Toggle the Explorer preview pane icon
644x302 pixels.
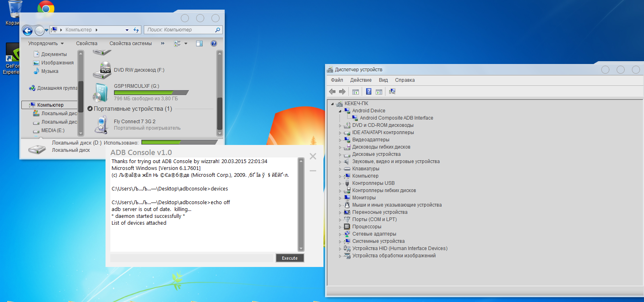click(199, 43)
